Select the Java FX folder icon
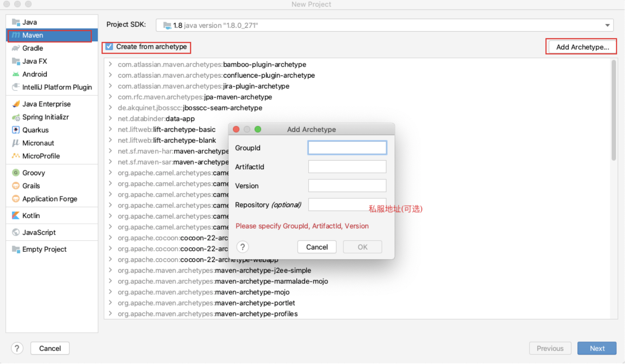Image resolution: width=625 pixels, height=364 pixels. [x=16, y=61]
